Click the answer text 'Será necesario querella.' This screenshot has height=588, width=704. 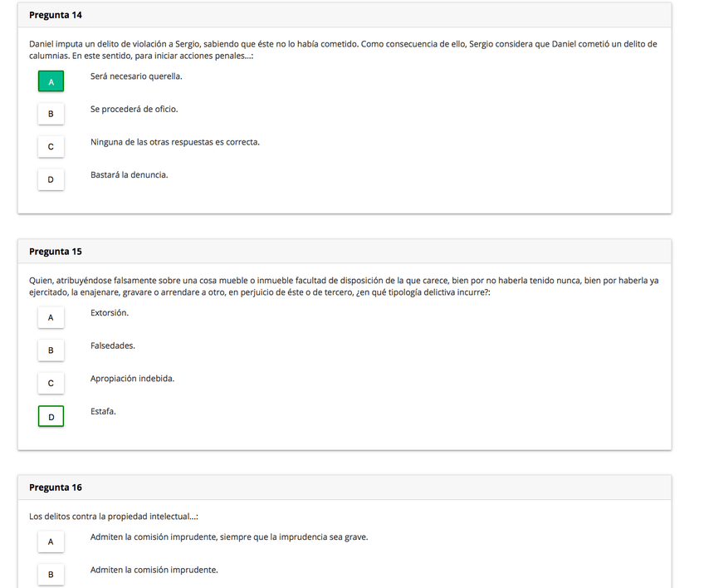coord(136,76)
